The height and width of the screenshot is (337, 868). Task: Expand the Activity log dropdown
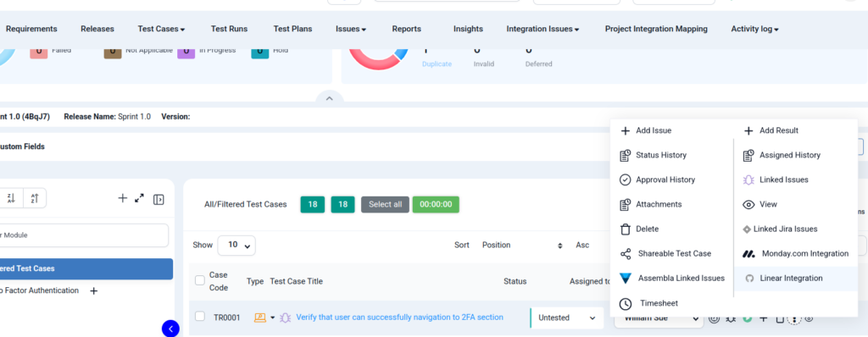click(x=755, y=29)
